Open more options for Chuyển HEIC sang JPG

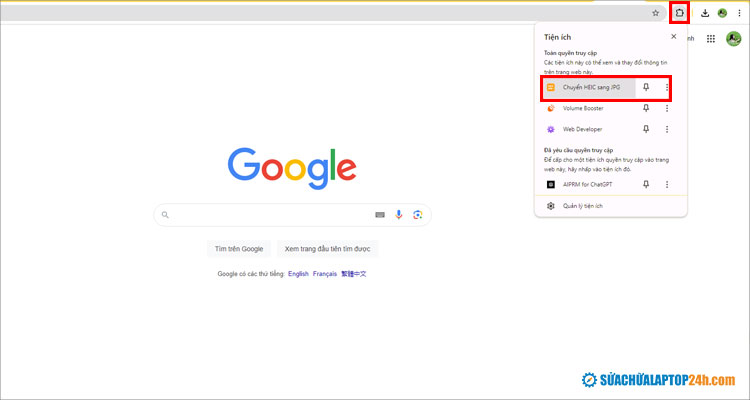(x=667, y=88)
